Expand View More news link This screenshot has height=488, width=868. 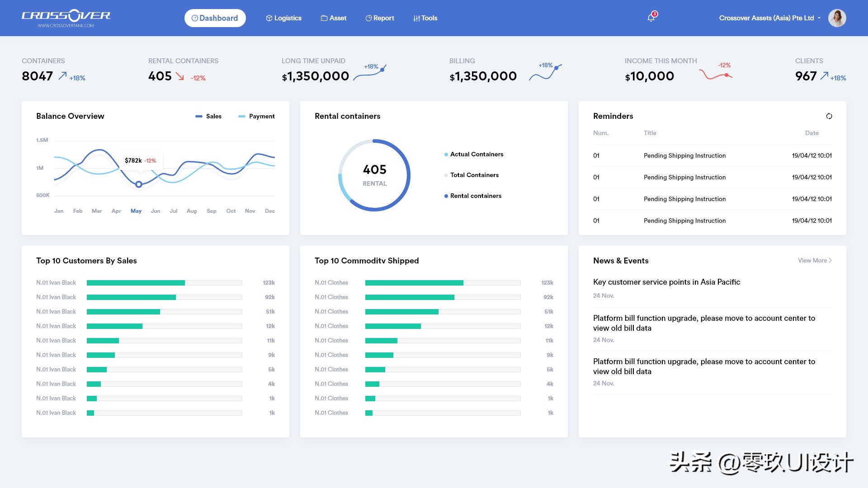(815, 260)
